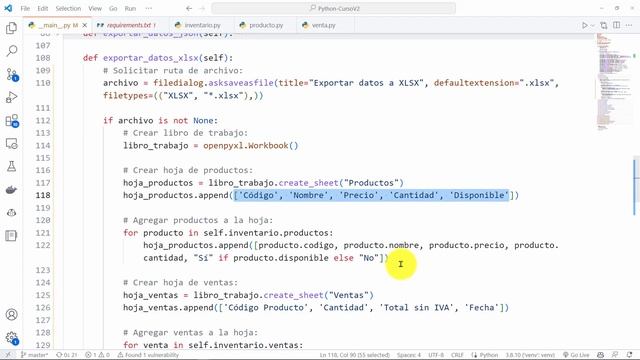Open the View menu
The image size is (640, 360).
click(x=95, y=8)
